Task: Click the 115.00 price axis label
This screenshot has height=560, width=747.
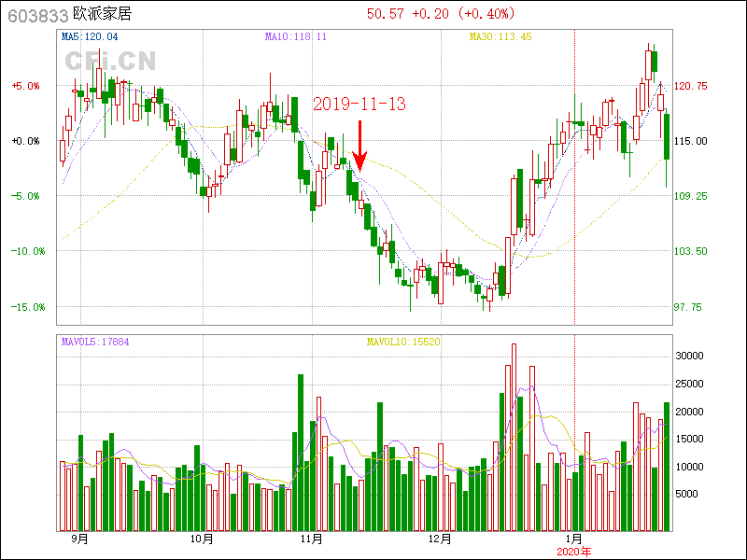Action: pos(691,141)
